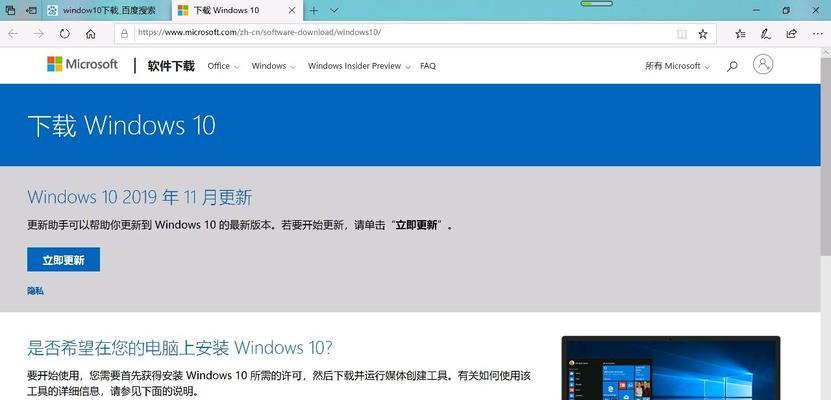831x400 pixels.
Task: Open the tabs you've set aside icon
Action: pyautogui.click(x=10, y=10)
